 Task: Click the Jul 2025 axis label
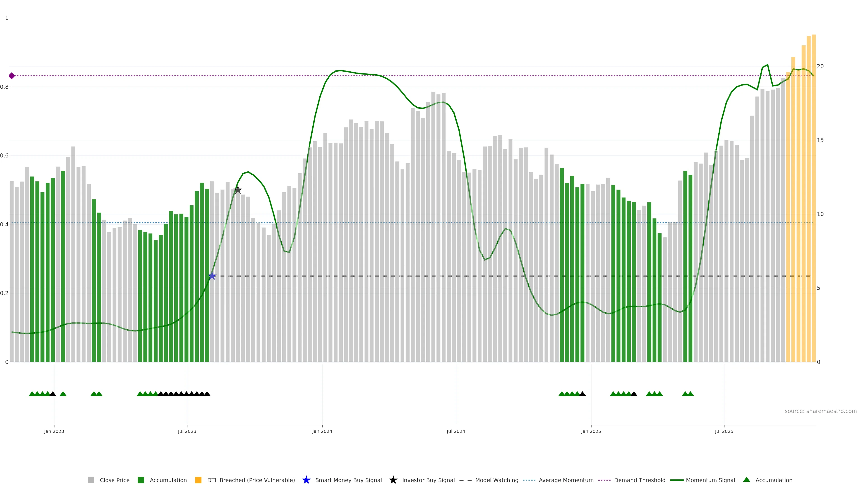coord(724,431)
